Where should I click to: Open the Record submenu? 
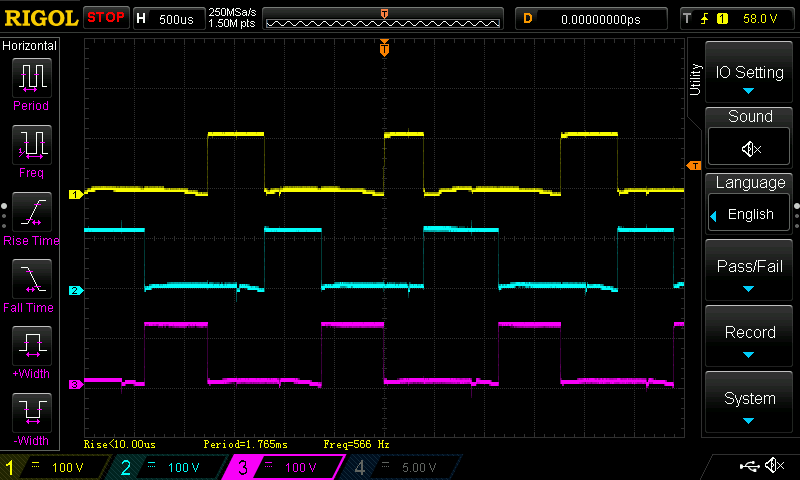tap(748, 337)
